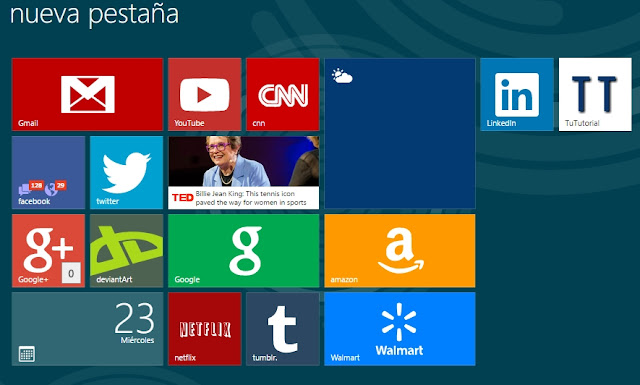The height and width of the screenshot is (385, 640).
Task: Click the TED headline text
Action: 251,198
